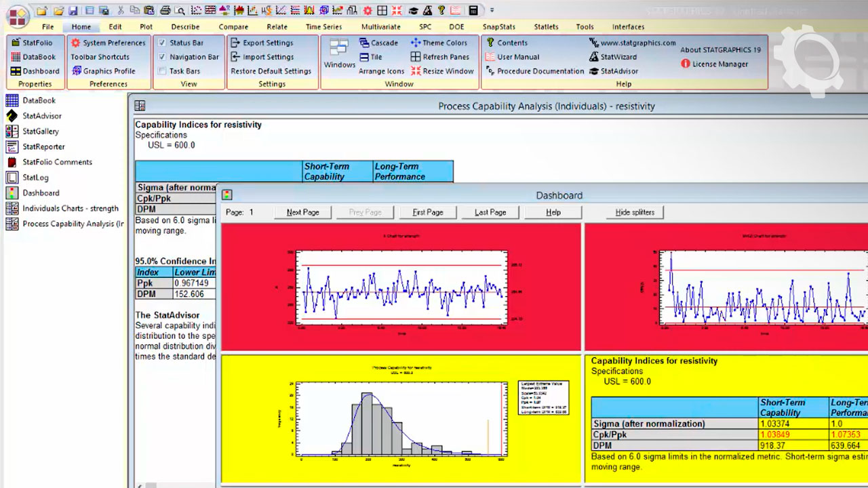The image size is (868, 488).
Task: Click the scissors cut icon
Action: click(x=120, y=10)
